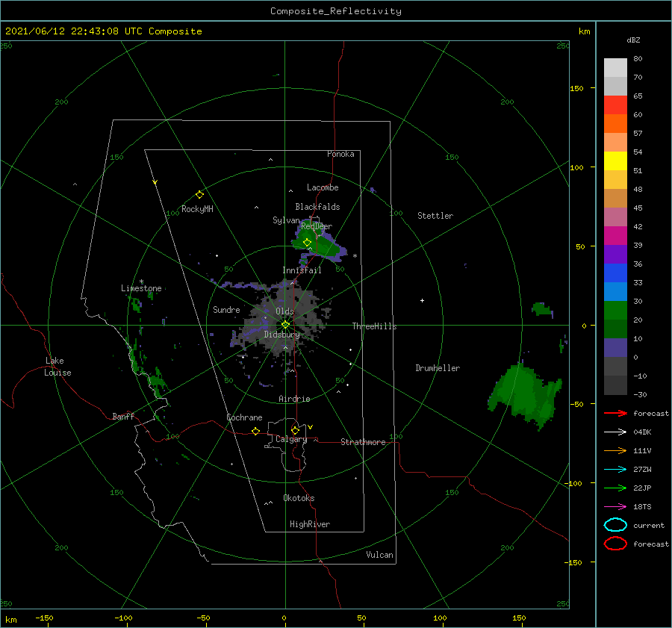The height and width of the screenshot is (628, 672).
Task: Click the RockyMH label
Action: pos(197,209)
